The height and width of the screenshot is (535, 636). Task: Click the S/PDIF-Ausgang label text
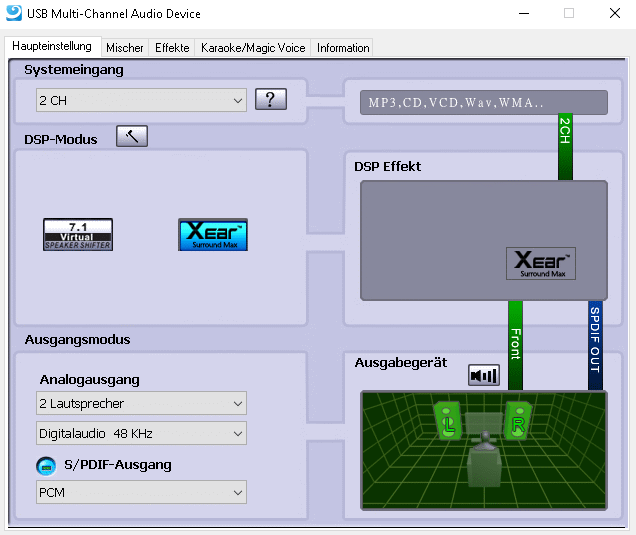(x=118, y=465)
